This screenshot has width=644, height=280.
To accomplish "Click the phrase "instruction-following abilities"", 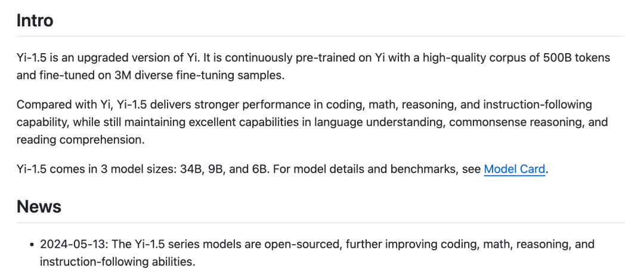I will click(x=116, y=261).
